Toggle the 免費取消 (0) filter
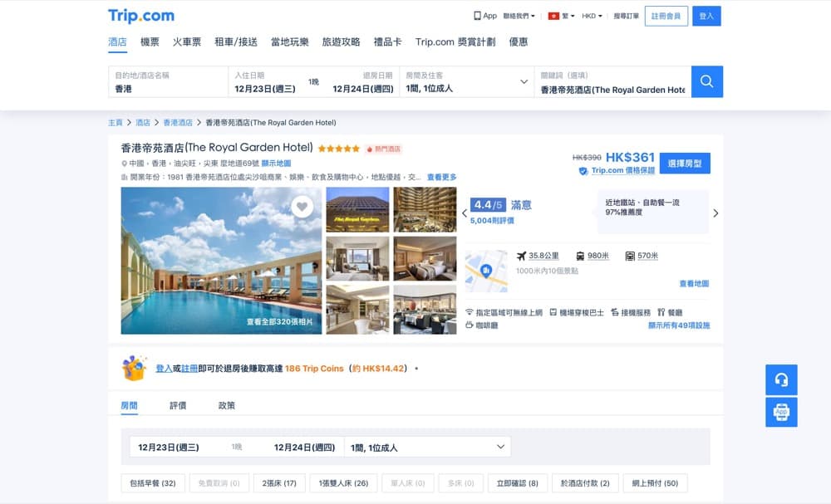 pos(219,482)
